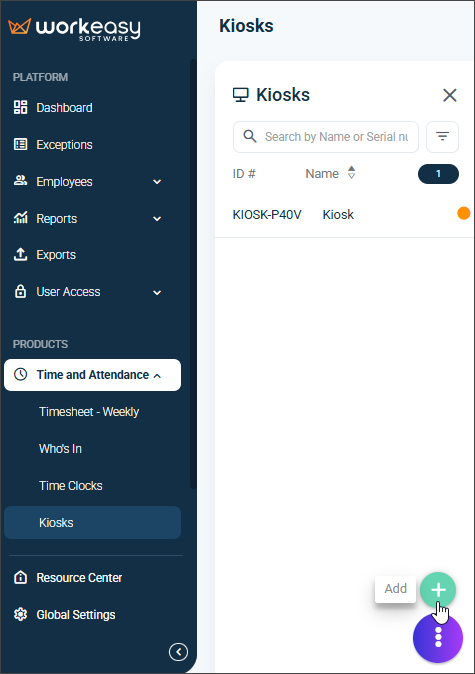Click the Resource Center icon
This screenshot has width=475, height=674.
pos(20,577)
